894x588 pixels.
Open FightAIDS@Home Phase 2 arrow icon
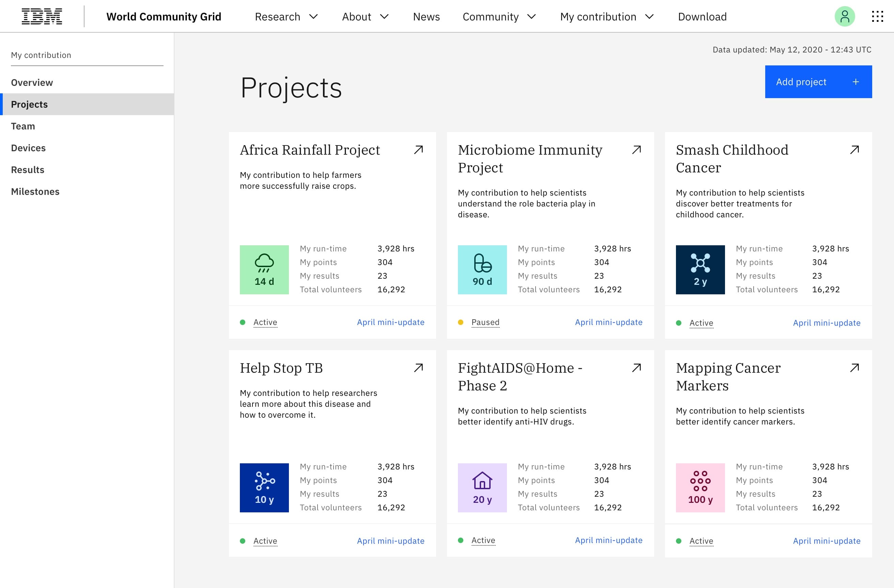636,368
